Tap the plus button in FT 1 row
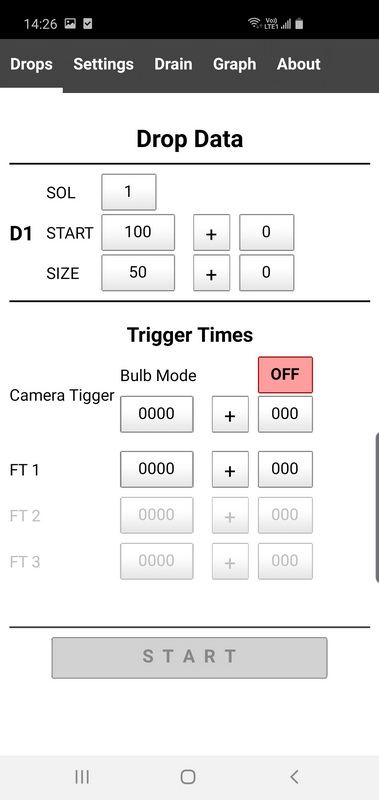This screenshot has width=379, height=800. [230, 469]
